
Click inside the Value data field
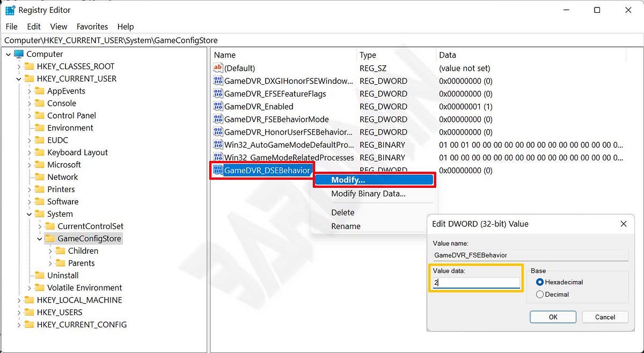475,282
